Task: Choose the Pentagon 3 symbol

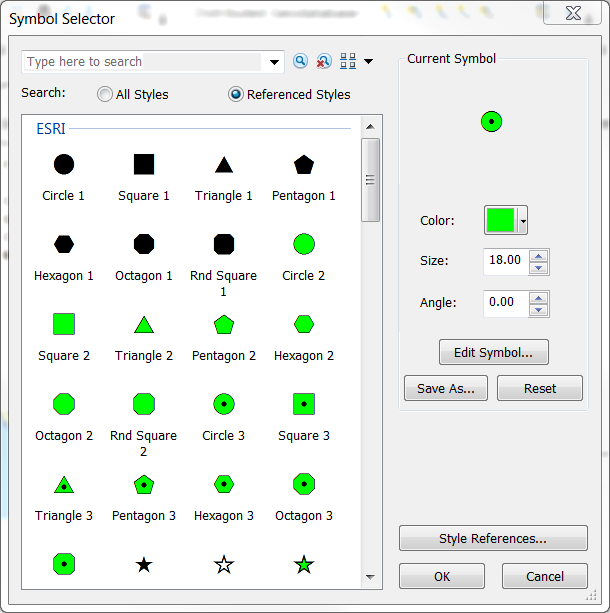Action: tap(144, 485)
